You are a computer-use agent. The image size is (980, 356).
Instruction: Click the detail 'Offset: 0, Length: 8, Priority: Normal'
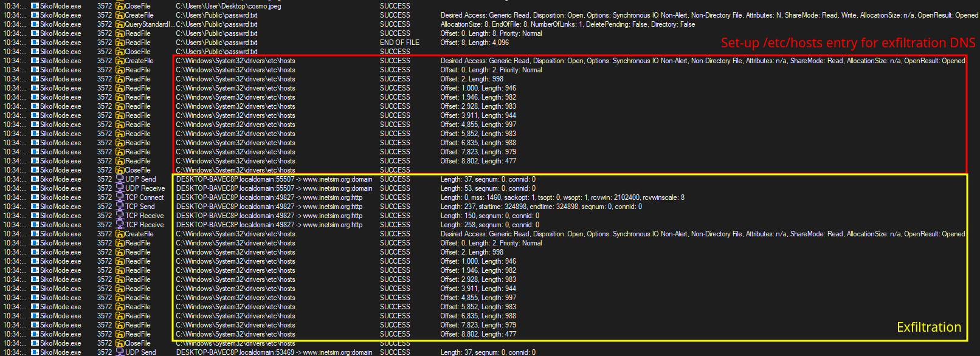point(491,33)
